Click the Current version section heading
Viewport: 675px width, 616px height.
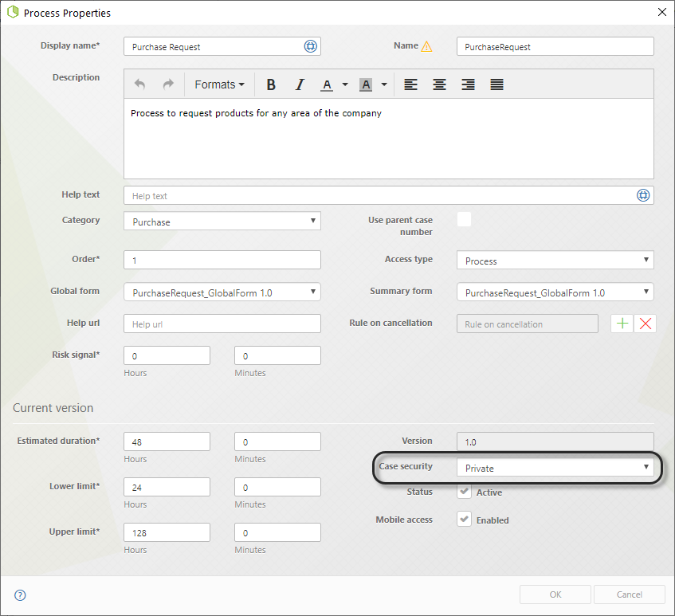53,408
